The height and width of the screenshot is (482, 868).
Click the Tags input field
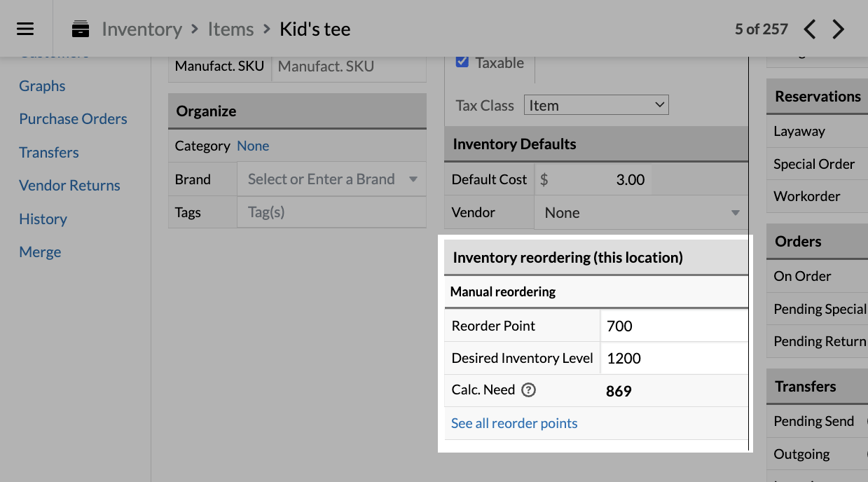coord(331,212)
